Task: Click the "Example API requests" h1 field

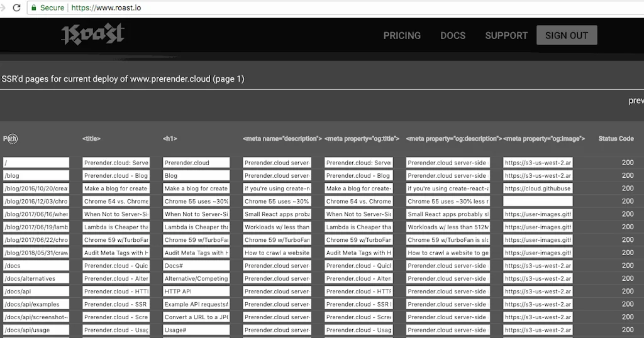Action: [x=196, y=304]
